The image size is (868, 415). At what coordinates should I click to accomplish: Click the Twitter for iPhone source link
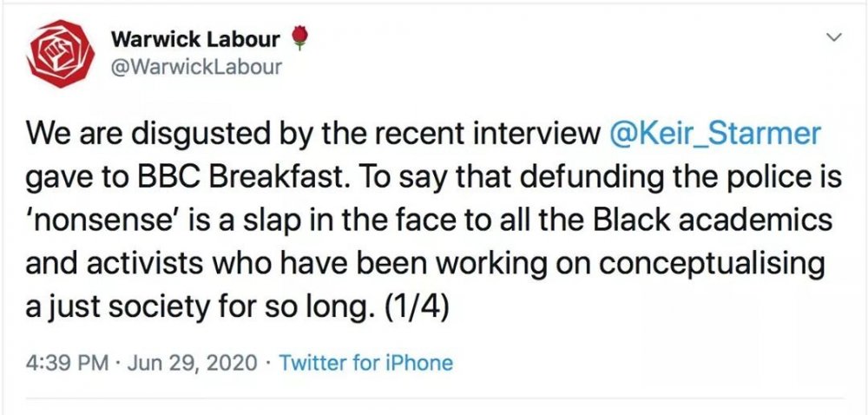tap(367, 362)
